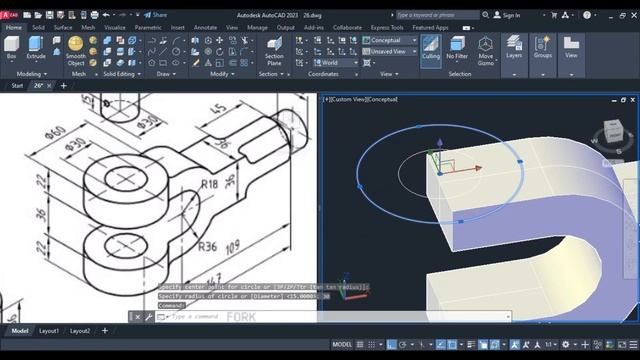Click the Clean Screen icon in status bar
The width and height of the screenshot is (640, 360).
pyautogui.click(x=622, y=345)
